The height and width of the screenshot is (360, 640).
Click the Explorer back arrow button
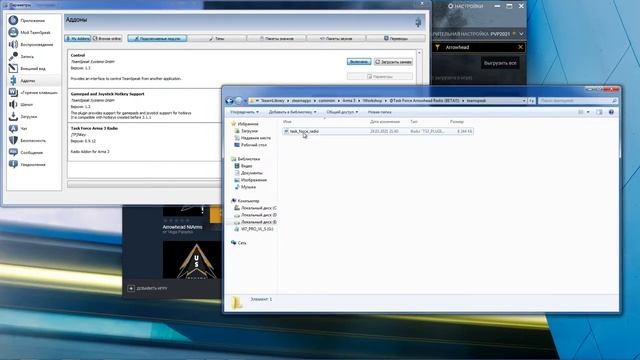pos(229,100)
